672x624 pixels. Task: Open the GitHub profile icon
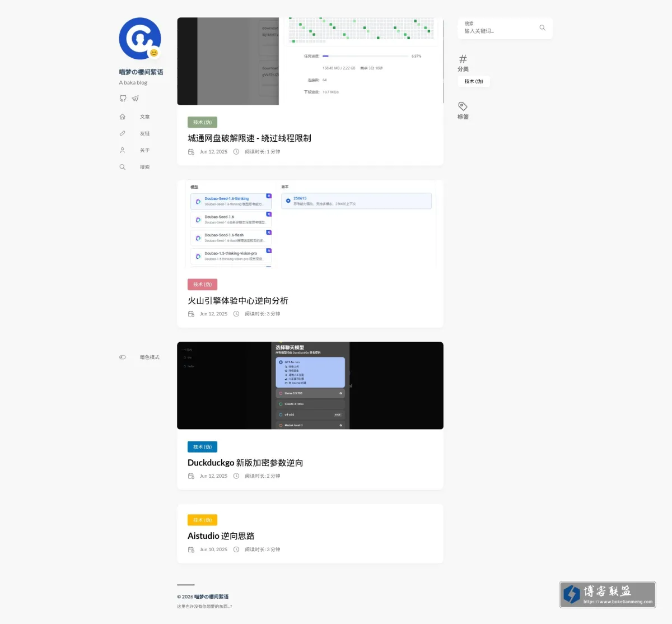point(123,98)
